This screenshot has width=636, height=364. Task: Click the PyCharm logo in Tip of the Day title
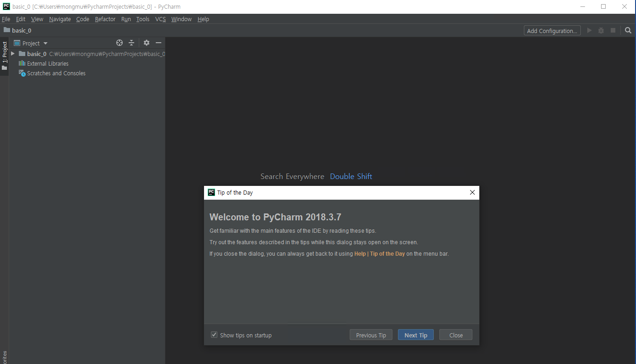click(x=211, y=192)
